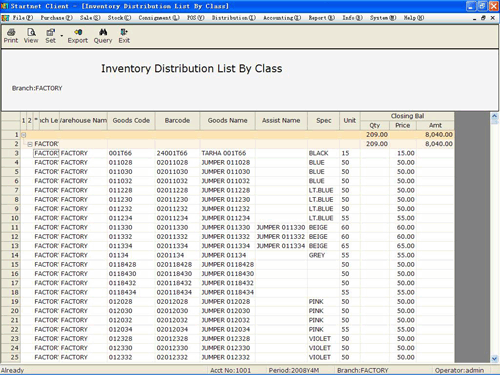Screen dimensions: 500x375
Task: Open the Distribution menu
Action: [x=234, y=18]
